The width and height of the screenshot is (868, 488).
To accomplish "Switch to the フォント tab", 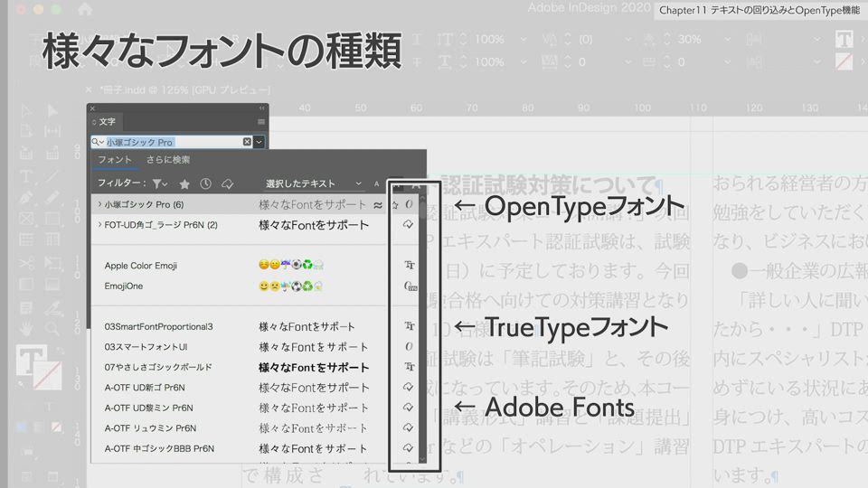I will 115,160.
